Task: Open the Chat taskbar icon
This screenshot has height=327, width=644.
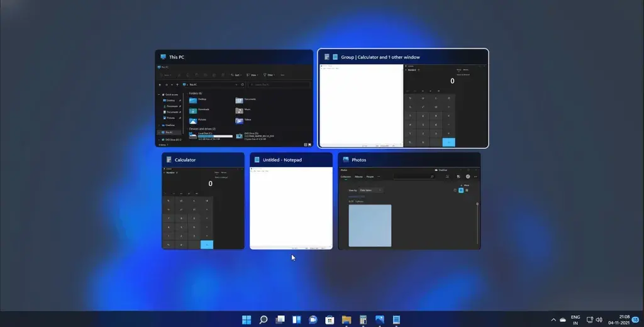Action: (x=313, y=319)
